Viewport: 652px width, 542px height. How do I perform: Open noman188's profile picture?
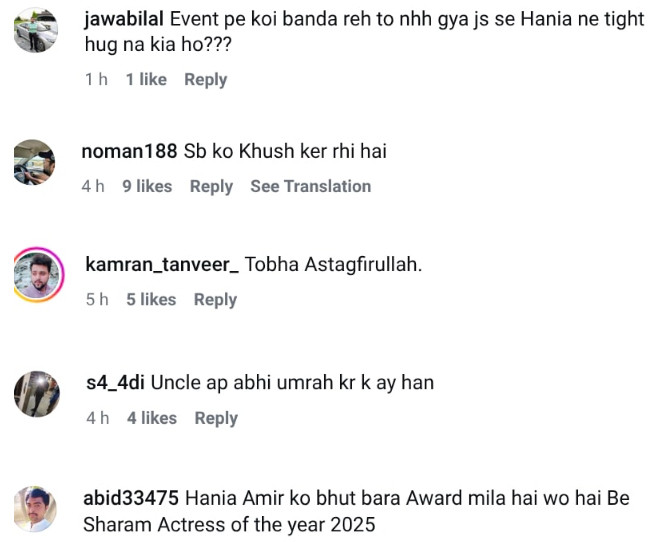[x=35, y=162]
